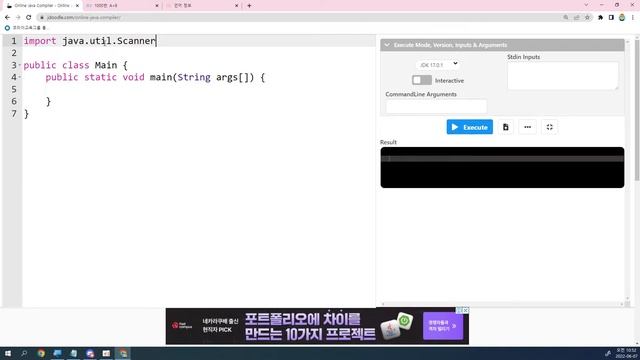
Task: Click inside the black Result output console
Action: click(x=502, y=167)
